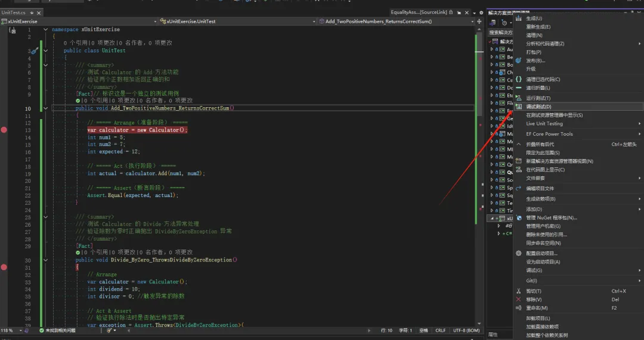Open the Live Unit Testing submenu

pyautogui.click(x=578, y=123)
